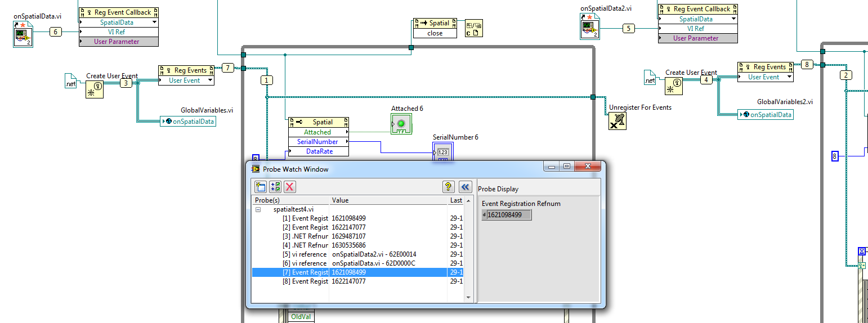Click value 1629487107 in the probe list

[349, 236]
